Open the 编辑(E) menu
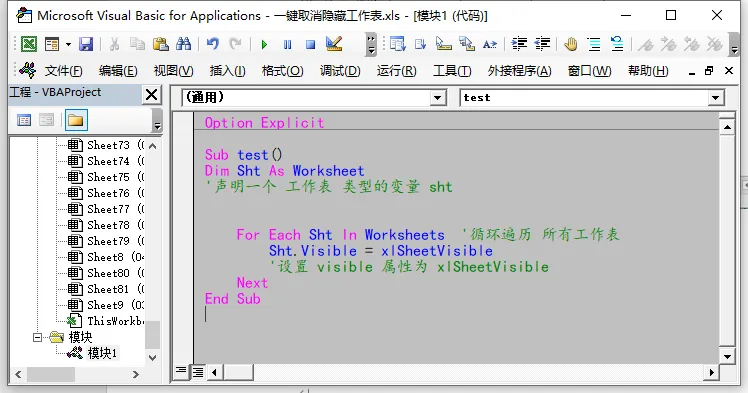Screen dimensions: 748x393 (x=118, y=71)
